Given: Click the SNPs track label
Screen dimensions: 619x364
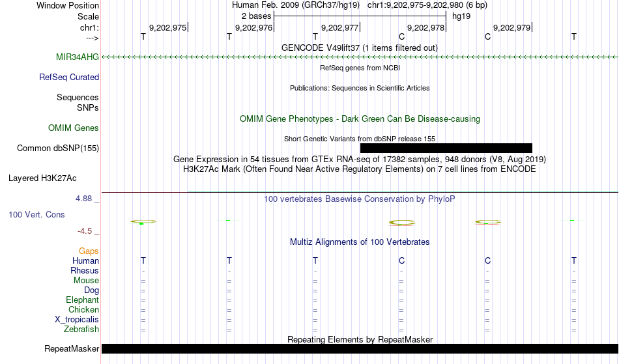Looking at the screenshot, I should 88,107.
